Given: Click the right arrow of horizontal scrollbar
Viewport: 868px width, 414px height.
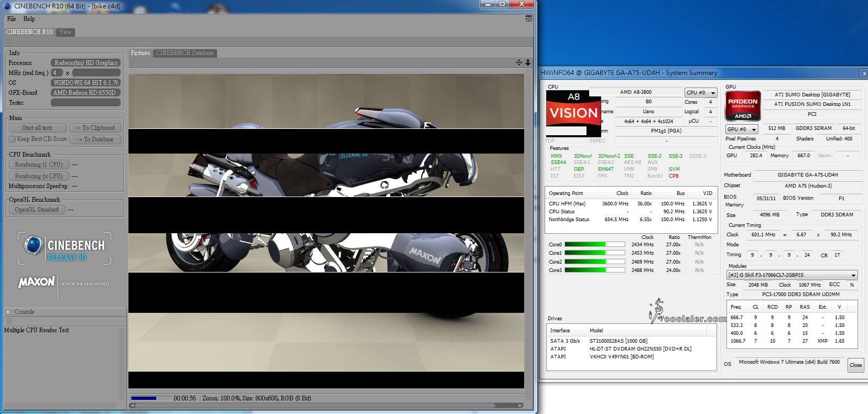Looking at the screenshot, I should tap(520, 405).
